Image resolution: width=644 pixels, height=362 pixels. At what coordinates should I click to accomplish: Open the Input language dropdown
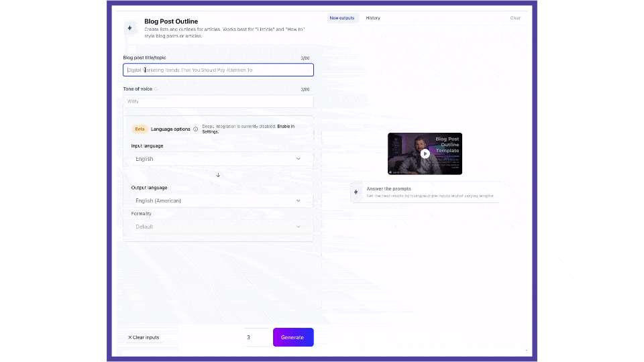tap(218, 159)
